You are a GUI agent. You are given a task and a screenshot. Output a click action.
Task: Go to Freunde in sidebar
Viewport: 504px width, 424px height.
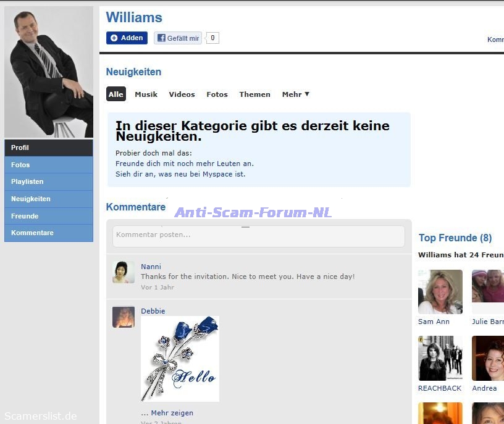pos(49,216)
